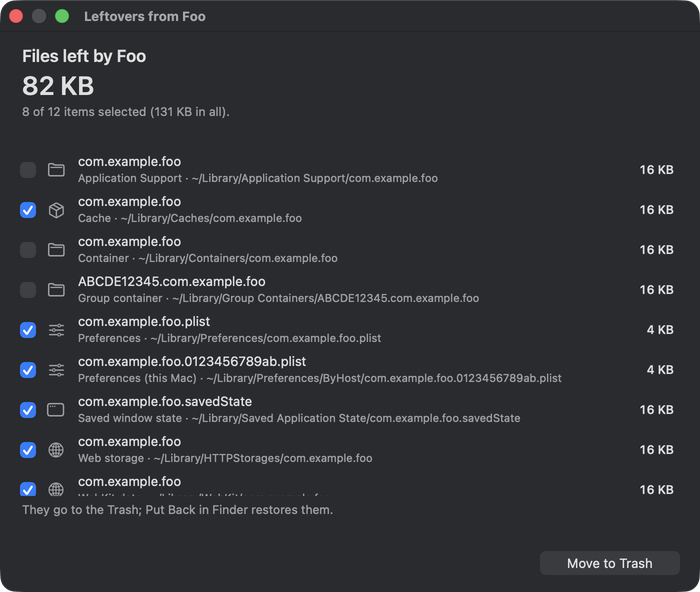The image size is (700, 592).
Task: Select the com.example.foo.savedState file name
Action: point(165,402)
